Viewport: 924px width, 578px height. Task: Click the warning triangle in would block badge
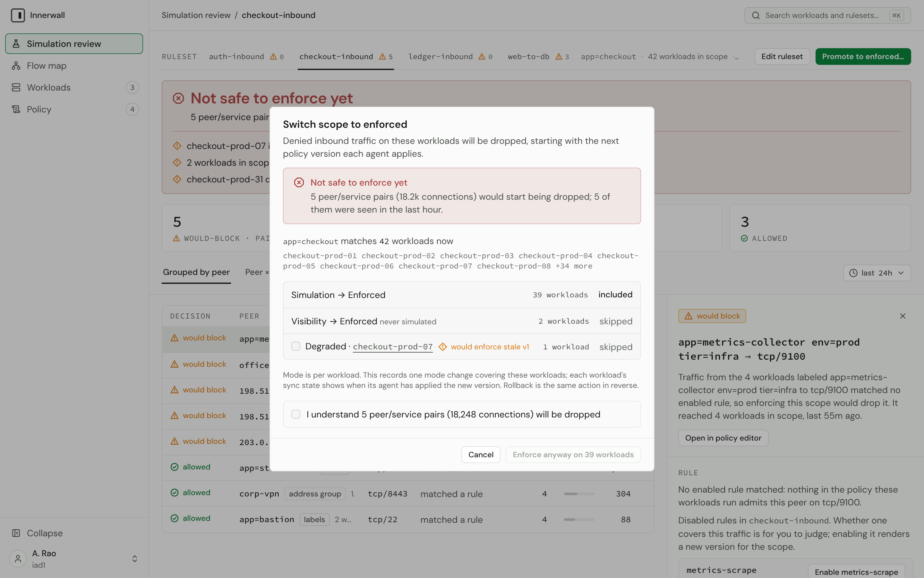689,316
